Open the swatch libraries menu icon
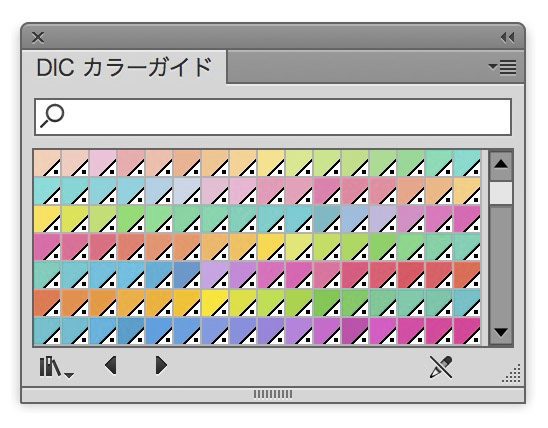548x428 pixels. coord(56,367)
